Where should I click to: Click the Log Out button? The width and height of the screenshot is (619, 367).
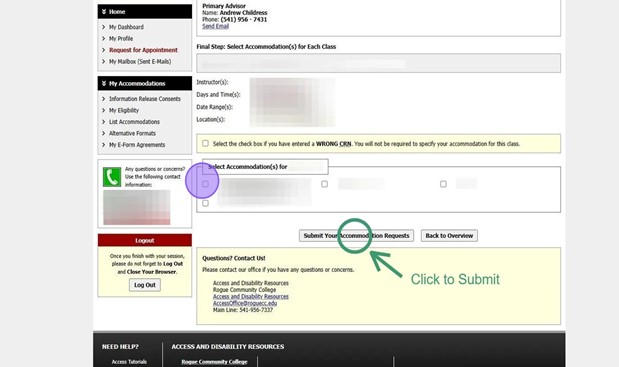tap(145, 285)
